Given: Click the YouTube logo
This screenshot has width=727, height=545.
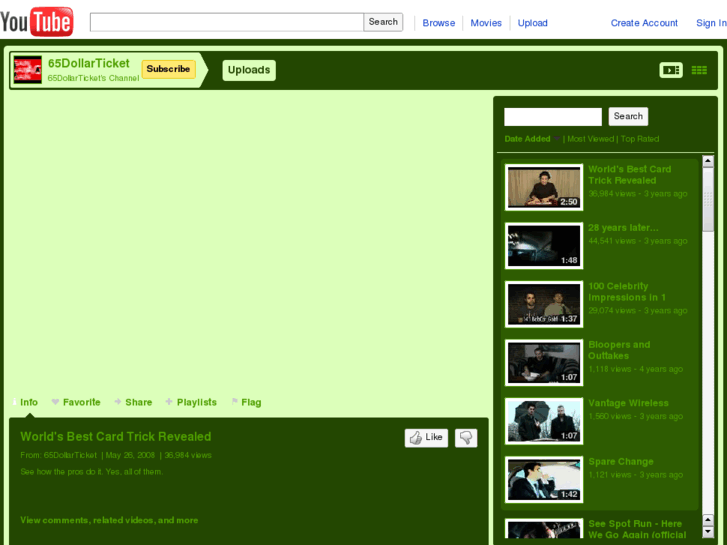Looking at the screenshot, I should tap(37, 21).
